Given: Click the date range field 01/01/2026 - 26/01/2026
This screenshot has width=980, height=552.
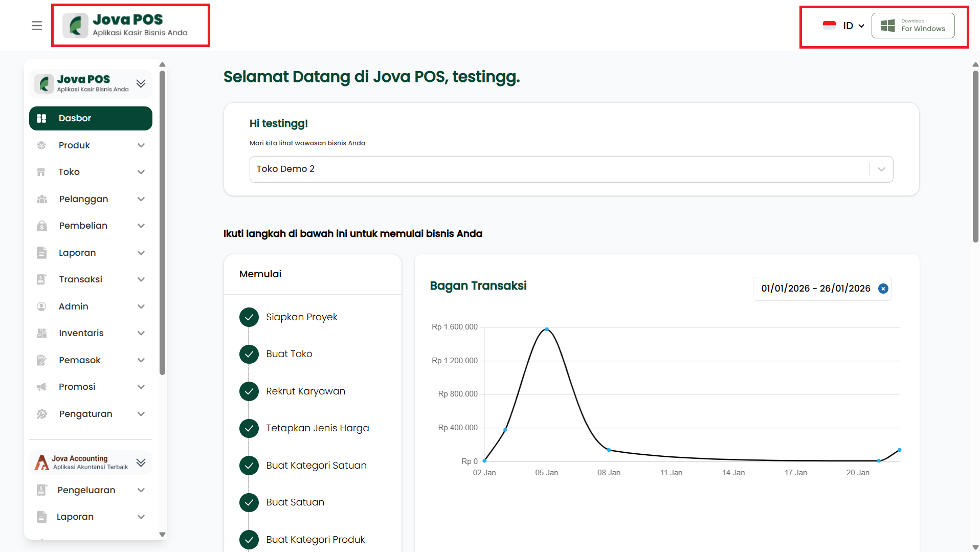Looking at the screenshot, I should (815, 289).
